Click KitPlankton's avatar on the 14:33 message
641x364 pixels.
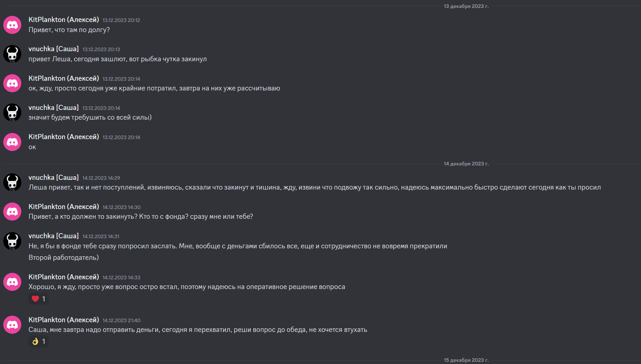pyautogui.click(x=12, y=282)
